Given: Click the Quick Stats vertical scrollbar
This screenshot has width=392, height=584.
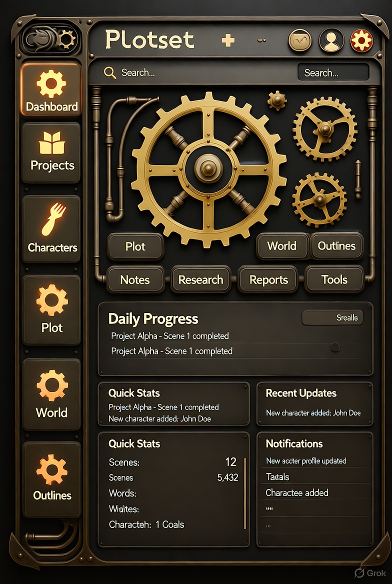Looking at the screenshot, I should point(245,493).
